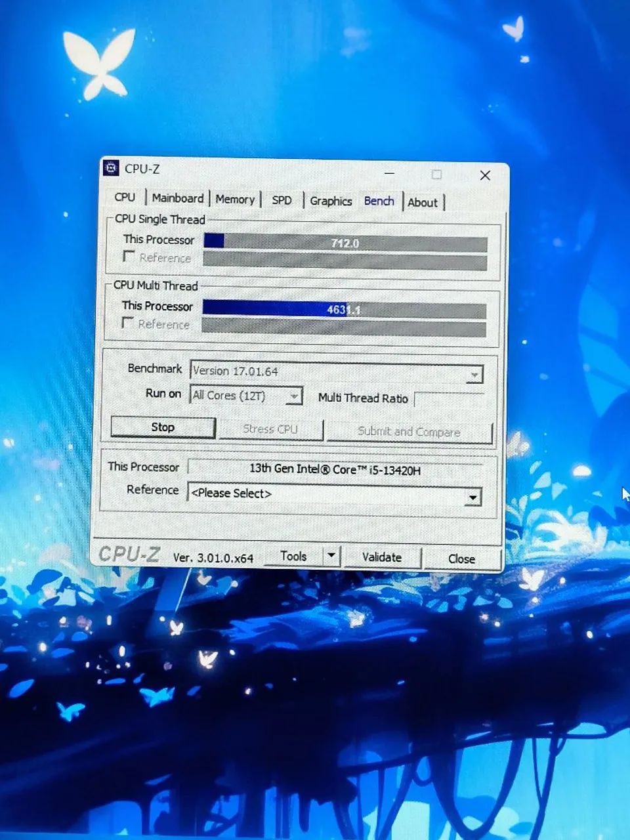Screen dimensions: 630x840
Task: Expand the Reference processor dropdown
Action: [472, 497]
